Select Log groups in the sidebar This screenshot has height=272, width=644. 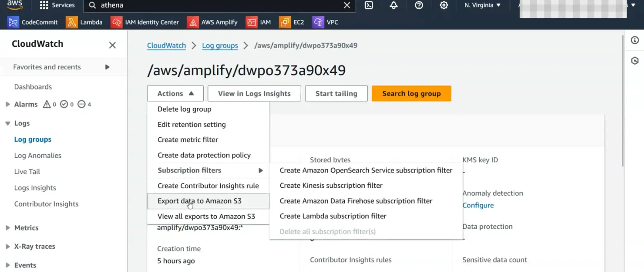[33, 139]
